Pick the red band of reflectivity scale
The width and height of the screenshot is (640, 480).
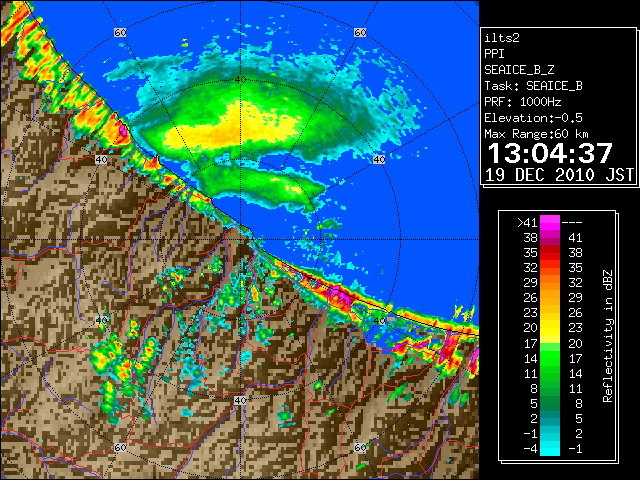550,252
